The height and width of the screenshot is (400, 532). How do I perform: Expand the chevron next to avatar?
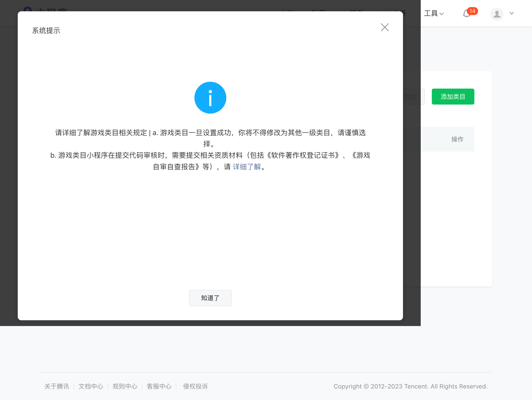(x=512, y=14)
